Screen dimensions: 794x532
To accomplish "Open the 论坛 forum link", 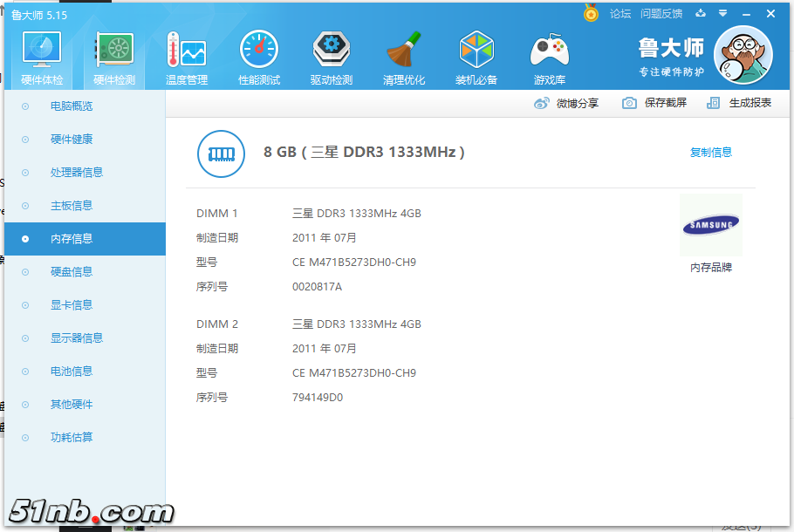I will 619,14.
